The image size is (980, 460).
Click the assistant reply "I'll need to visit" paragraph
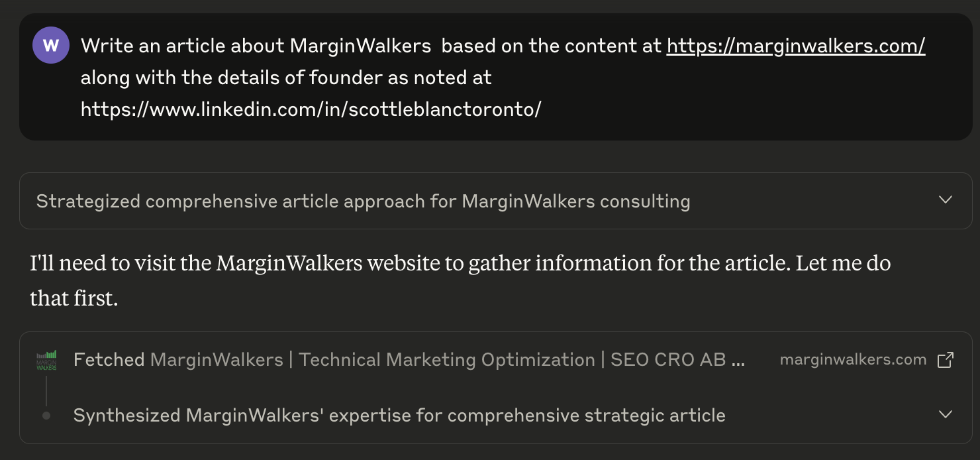pyautogui.click(x=460, y=280)
